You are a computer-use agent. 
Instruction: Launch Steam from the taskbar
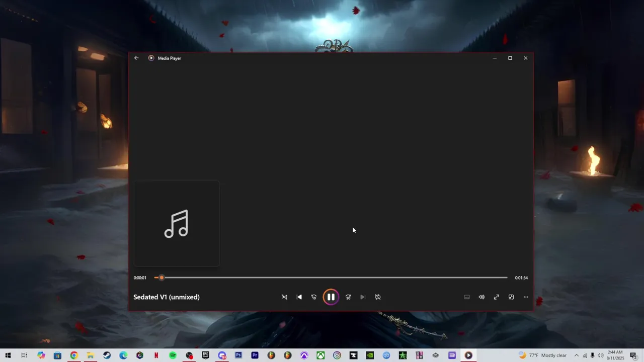pyautogui.click(x=107, y=355)
